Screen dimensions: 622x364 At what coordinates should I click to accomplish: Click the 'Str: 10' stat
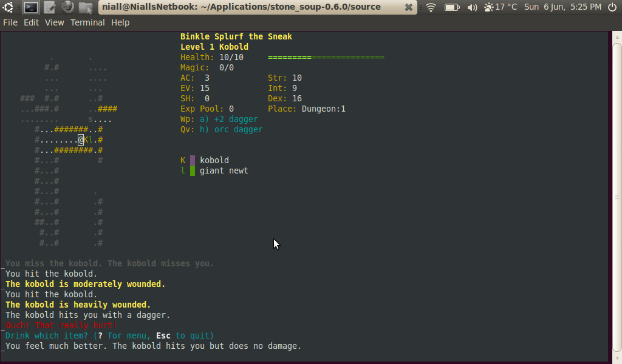coord(285,78)
